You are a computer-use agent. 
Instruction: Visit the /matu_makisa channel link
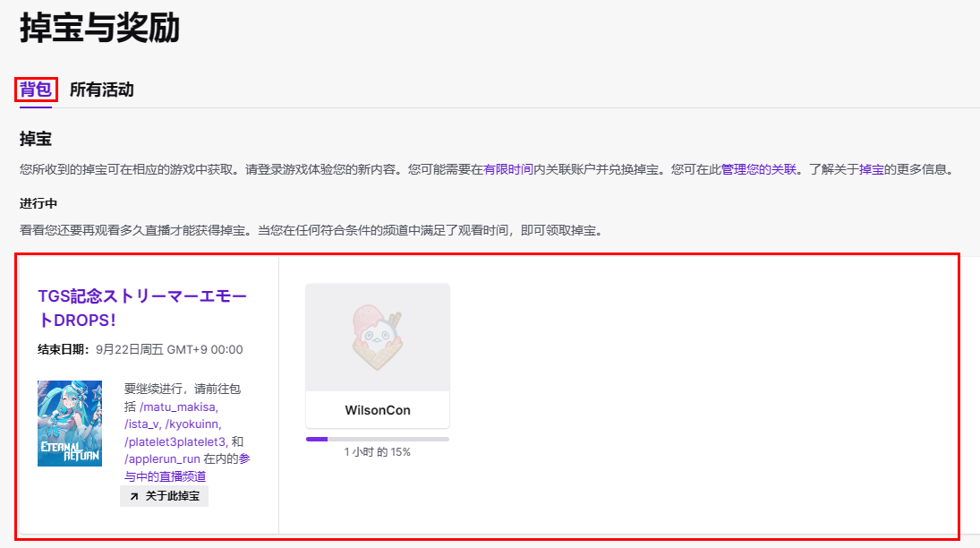[178, 407]
